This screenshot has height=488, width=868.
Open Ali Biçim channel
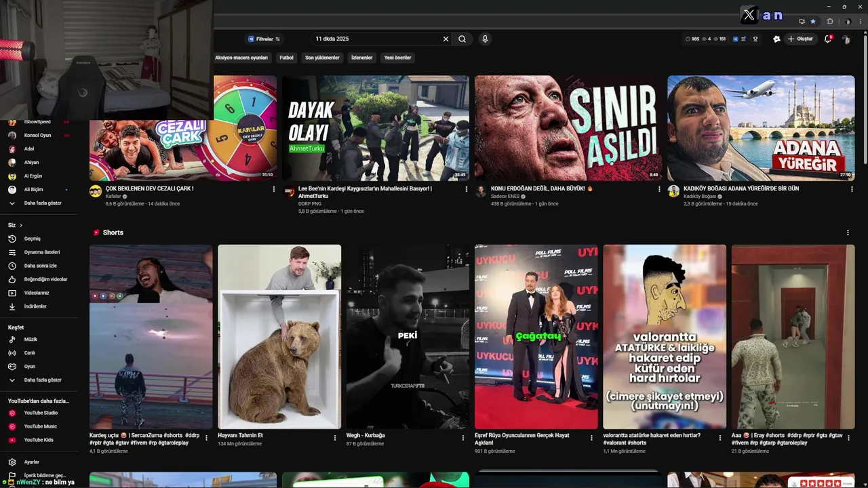[41, 190]
